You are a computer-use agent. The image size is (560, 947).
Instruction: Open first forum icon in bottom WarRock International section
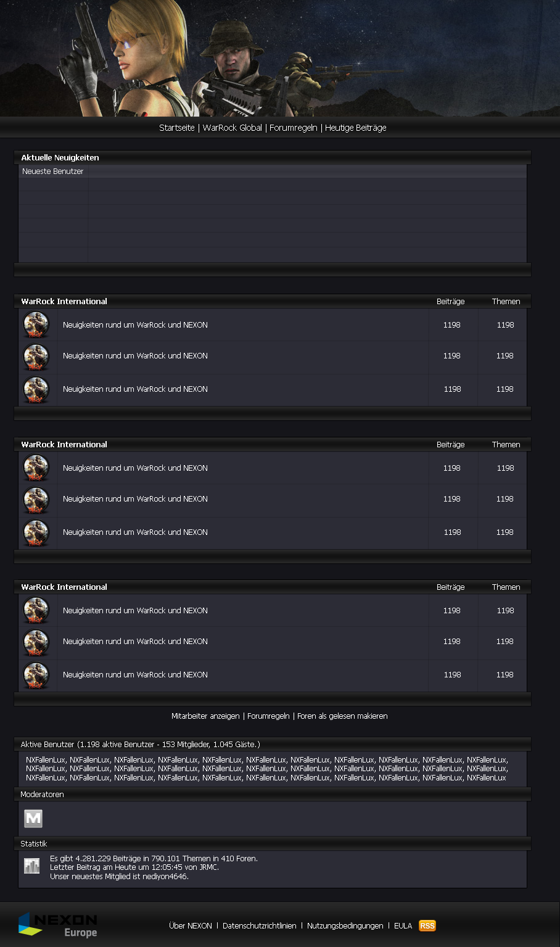pos(36,610)
